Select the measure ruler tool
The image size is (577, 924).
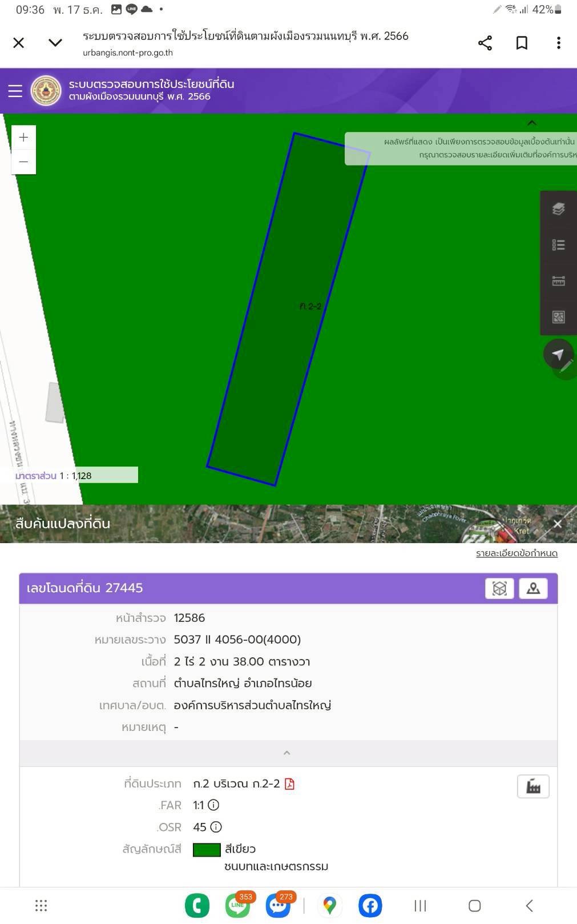[x=558, y=281]
